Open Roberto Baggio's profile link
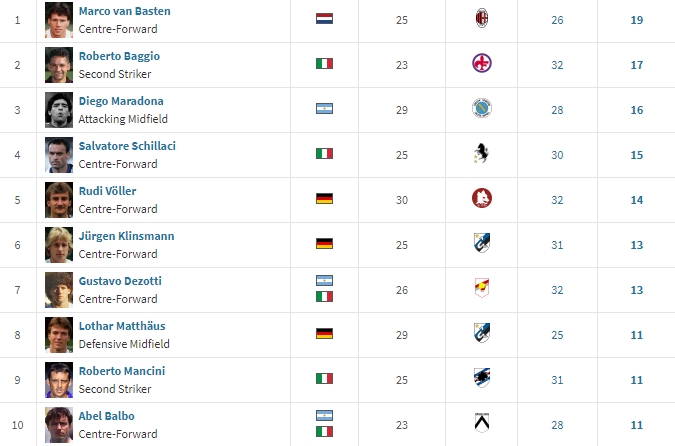 (x=119, y=56)
